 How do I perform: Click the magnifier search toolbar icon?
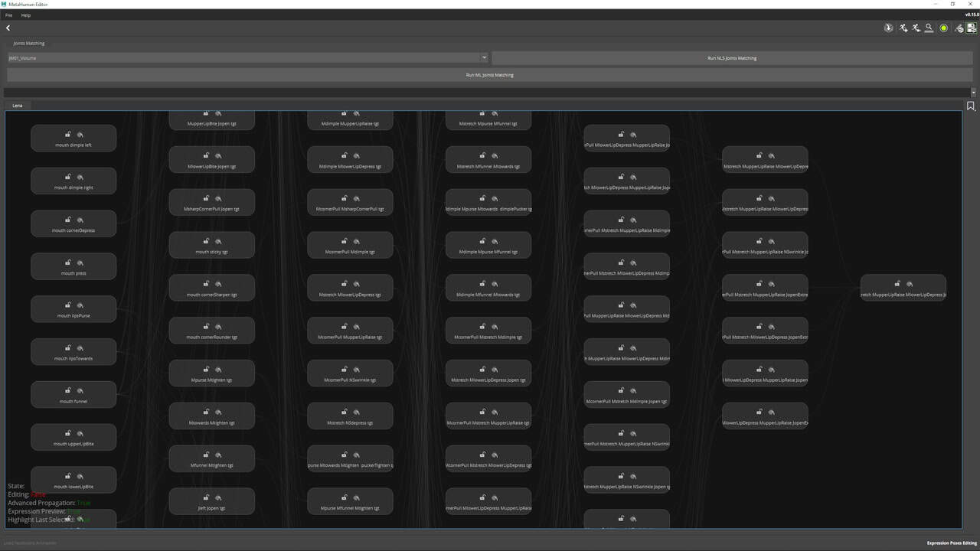pyautogui.click(x=929, y=28)
